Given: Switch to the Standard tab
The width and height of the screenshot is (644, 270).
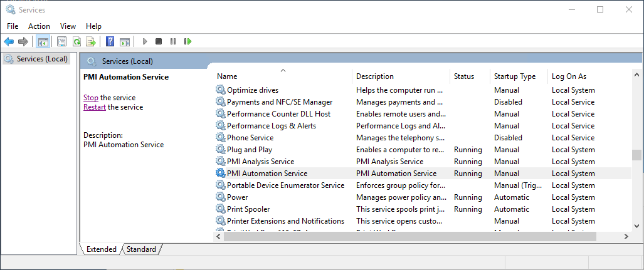Looking at the screenshot, I should pos(141,249).
